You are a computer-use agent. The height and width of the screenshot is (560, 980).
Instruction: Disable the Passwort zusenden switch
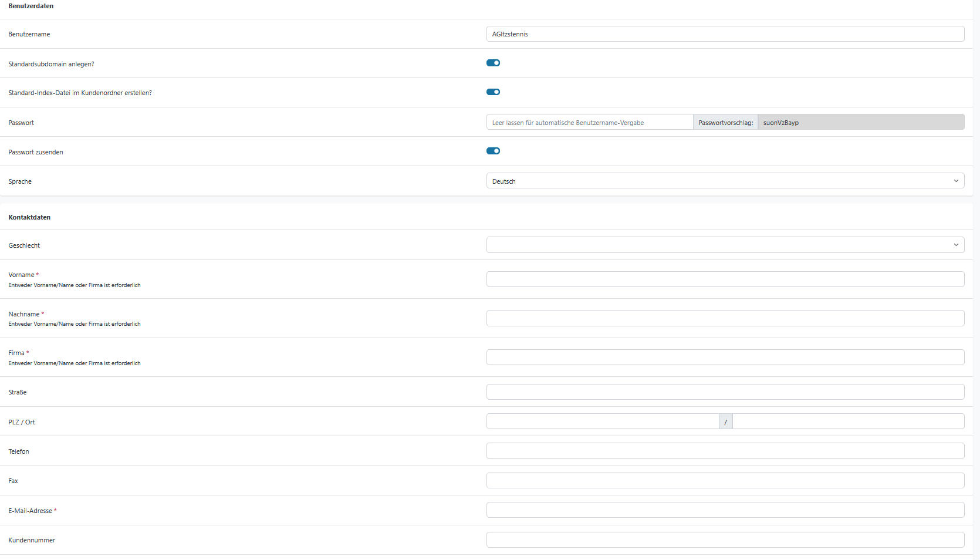coord(493,151)
